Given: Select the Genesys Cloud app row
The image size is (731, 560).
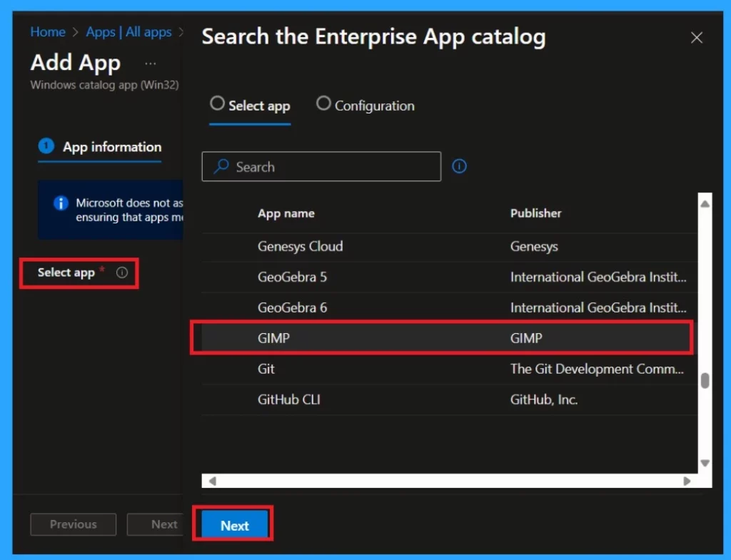Looking at the screenshot, I should click(x=450, y=246).
